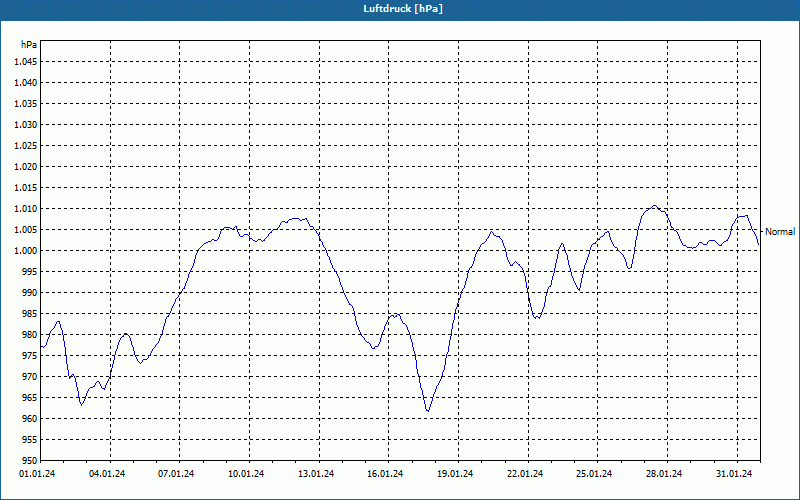
Task: Click the 13.01.24 date label
Action: tap(316, 474)
